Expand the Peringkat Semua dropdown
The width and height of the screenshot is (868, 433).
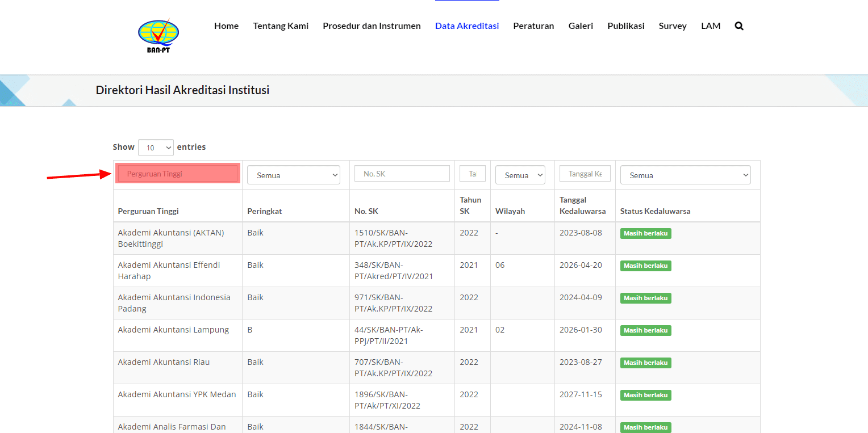[293, 175]
